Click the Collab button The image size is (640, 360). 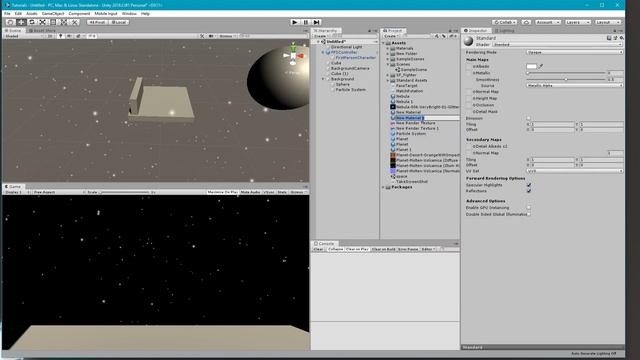(505, 22)
